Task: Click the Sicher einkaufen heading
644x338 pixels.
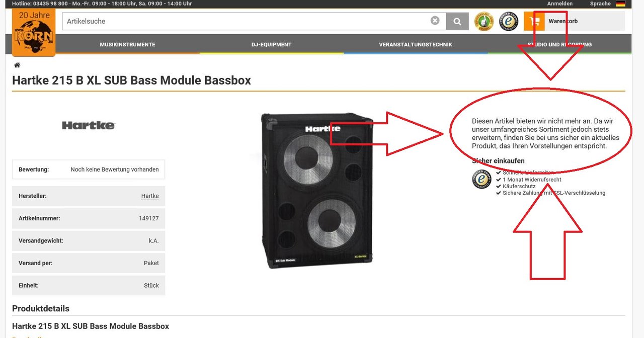Action: pos(498,161)
